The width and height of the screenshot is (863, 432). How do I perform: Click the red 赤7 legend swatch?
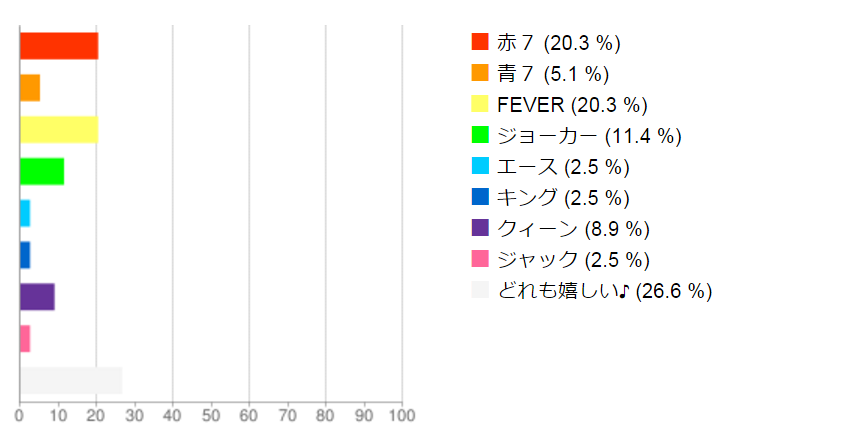[x=480, y=42]
